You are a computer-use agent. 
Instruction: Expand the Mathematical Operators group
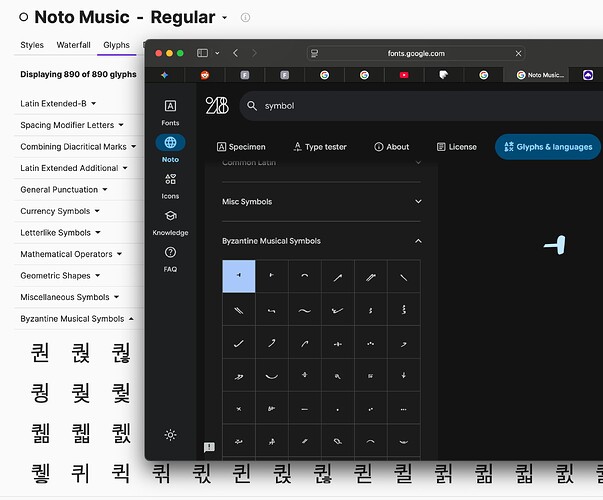(x=121, y=254)
